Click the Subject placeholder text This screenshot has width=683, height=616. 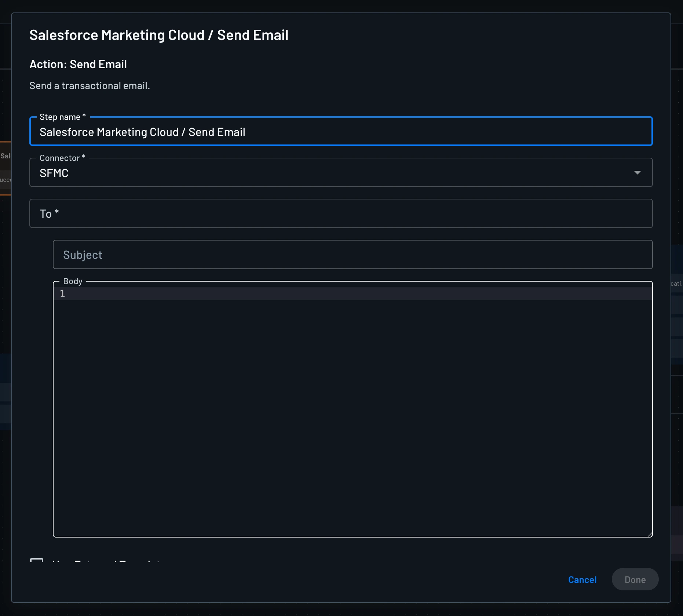point(83,254)
